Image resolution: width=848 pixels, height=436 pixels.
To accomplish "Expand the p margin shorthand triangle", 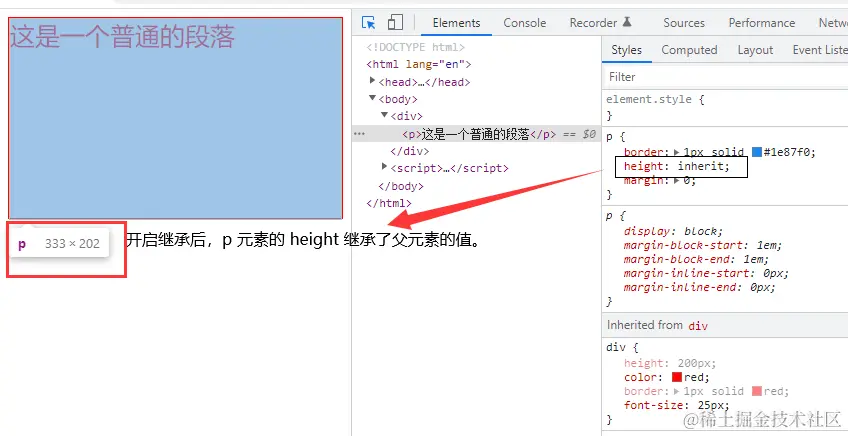I will (x=677, y=181).
